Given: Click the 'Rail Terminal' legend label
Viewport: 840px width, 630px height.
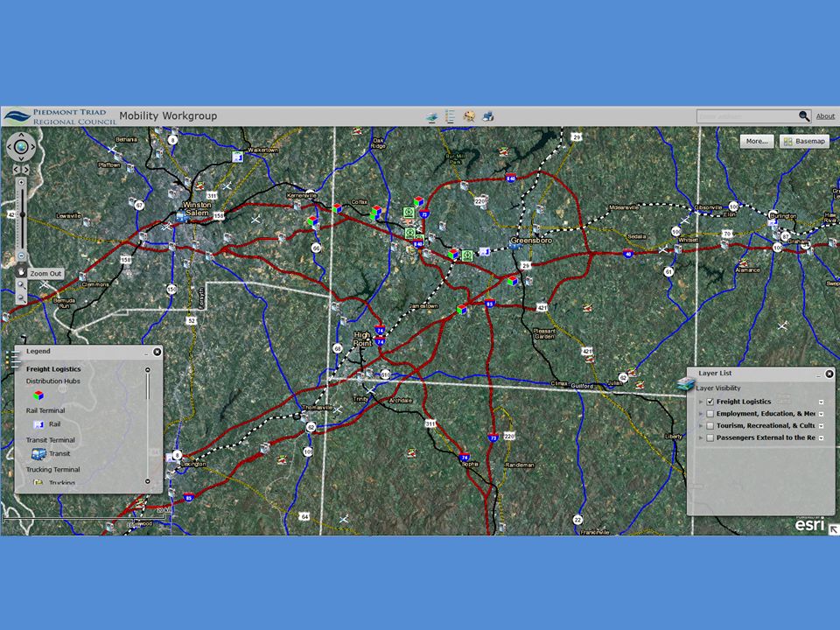Looking at the screenshot, I should (x=45, y=410).
